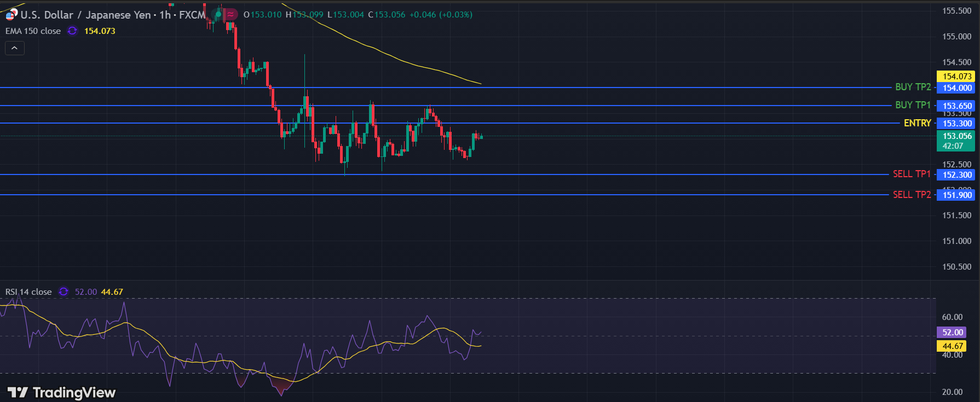Click the SELL TP2 line label
Screen dimensions: 980x402
click(x=912, y=195)
